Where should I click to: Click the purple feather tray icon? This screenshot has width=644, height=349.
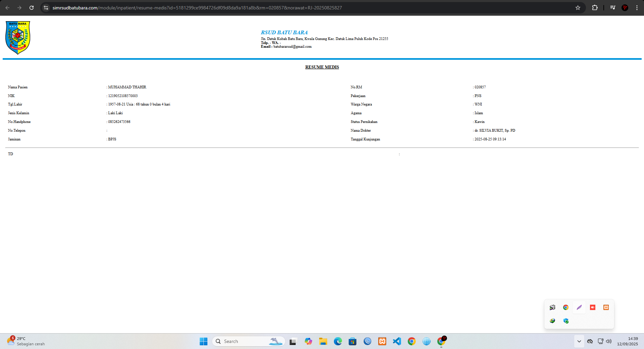(x=579, y=307)
